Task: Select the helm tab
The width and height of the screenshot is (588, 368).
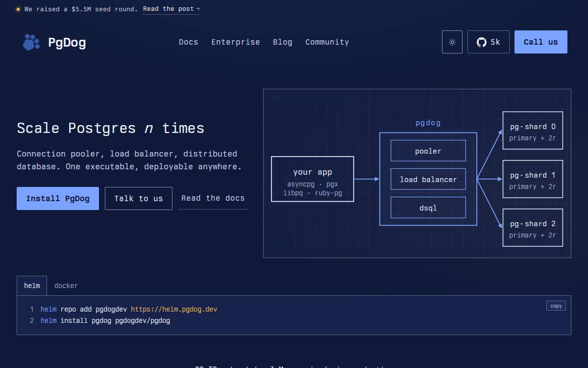Action: click(x=32, y=286)
